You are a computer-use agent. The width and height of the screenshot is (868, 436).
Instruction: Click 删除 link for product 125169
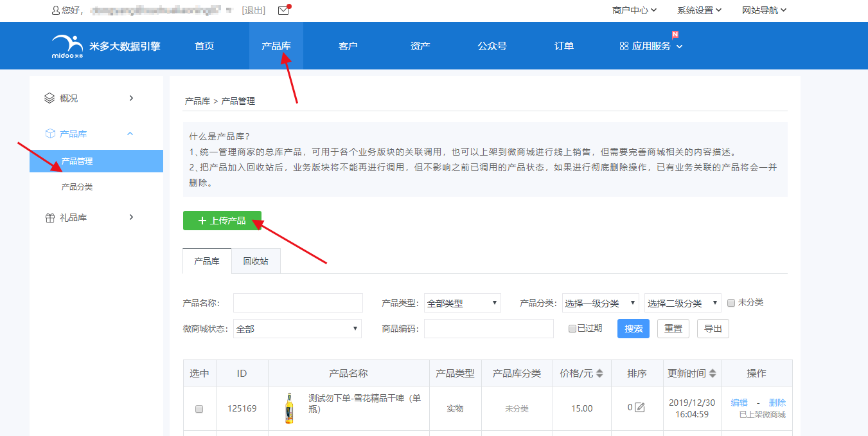(x=777, y=403)
